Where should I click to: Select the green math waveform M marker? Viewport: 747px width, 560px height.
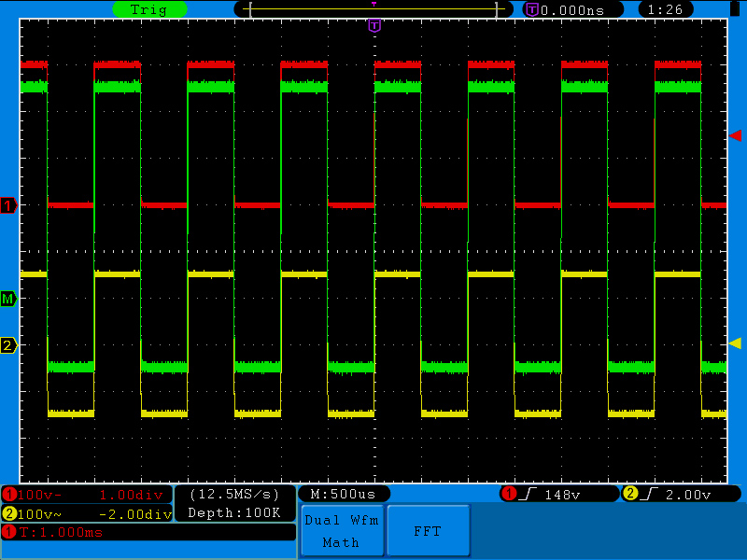pos(8,299)
